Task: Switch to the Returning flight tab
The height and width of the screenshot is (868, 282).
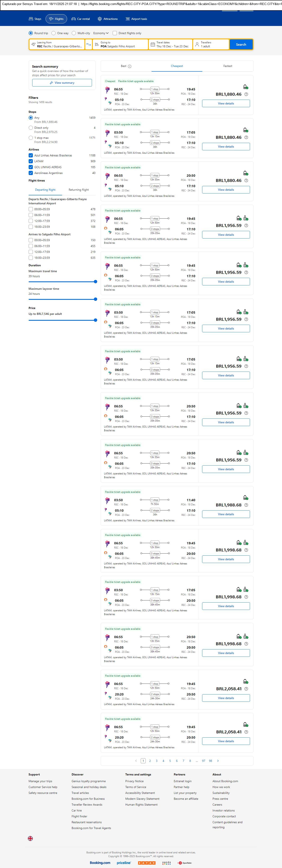Action: [79, 190]
